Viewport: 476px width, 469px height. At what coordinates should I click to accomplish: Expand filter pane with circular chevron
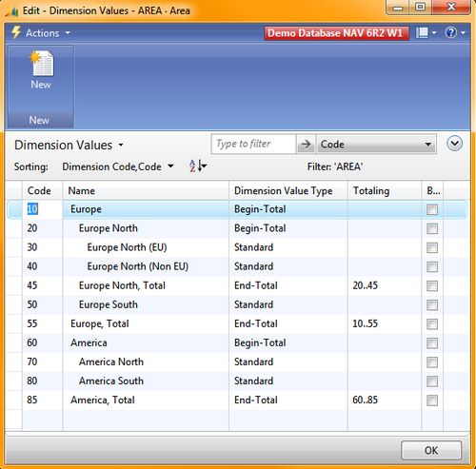[454, 144]
